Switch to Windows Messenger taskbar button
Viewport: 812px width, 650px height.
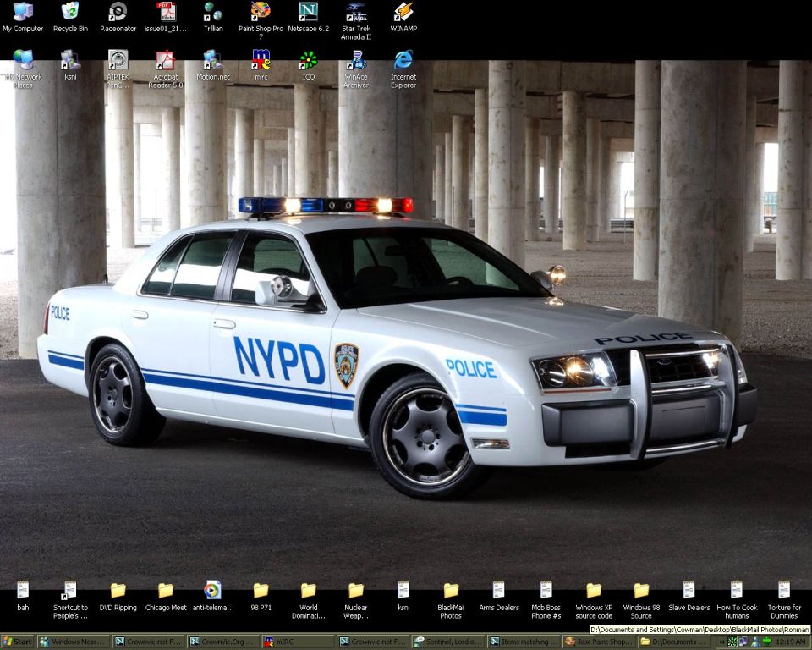tap(74, 642)
